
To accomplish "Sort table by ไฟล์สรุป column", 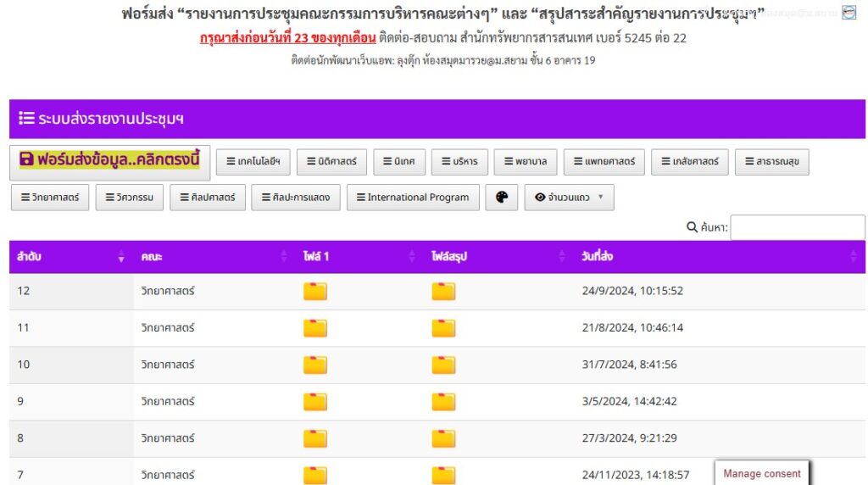I will click(x=499, y=256).
